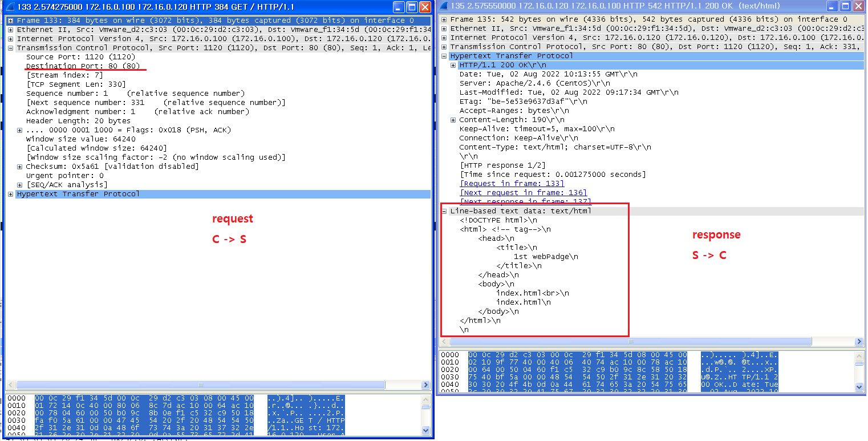The width and height of the screenshot is (868, 441).
Task: Click right arrow of right tree scrollbar
Action: click(859, 341)
